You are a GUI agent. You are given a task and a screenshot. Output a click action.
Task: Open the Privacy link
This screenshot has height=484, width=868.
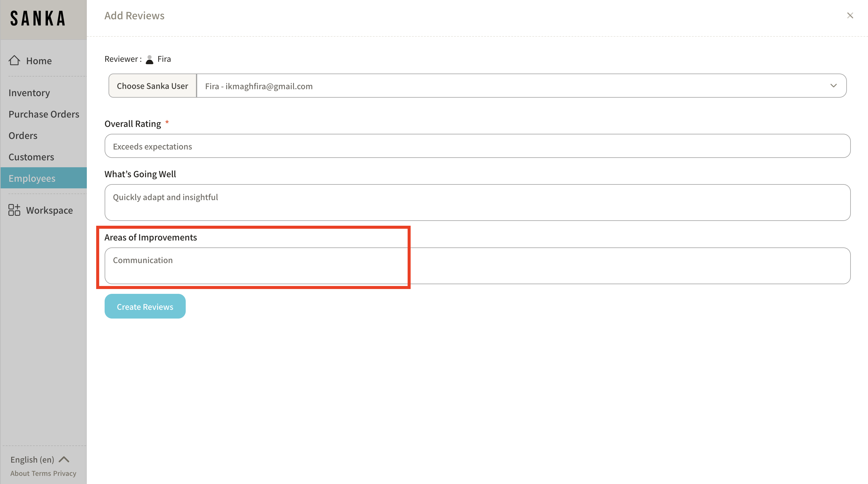tap(65, 473)
